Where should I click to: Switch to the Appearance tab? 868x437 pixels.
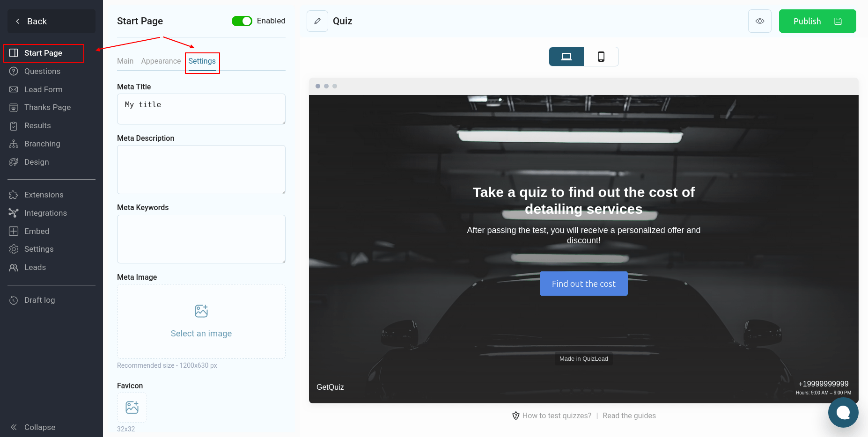tap(161, 61)
